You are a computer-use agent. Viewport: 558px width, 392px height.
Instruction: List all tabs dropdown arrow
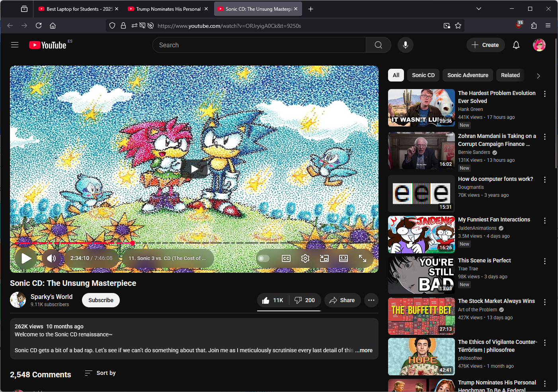pyautogui.click(x=479, y=9)
